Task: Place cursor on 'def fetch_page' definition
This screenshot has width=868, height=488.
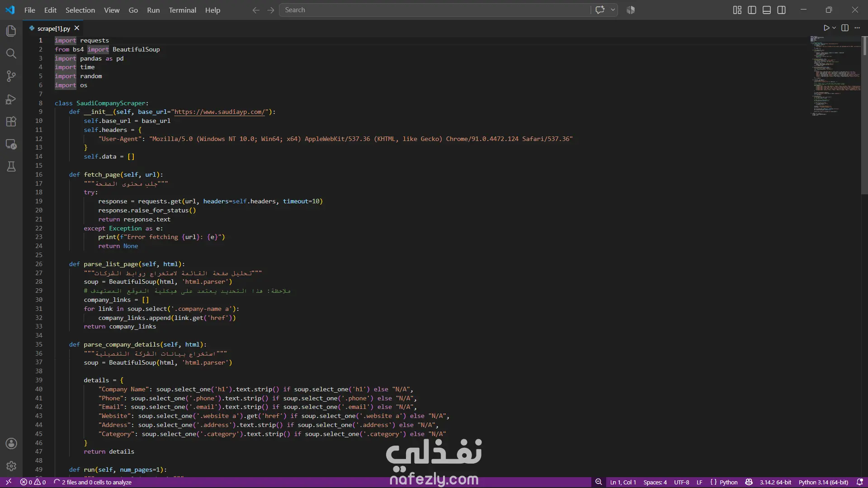Action: [116, 174]
